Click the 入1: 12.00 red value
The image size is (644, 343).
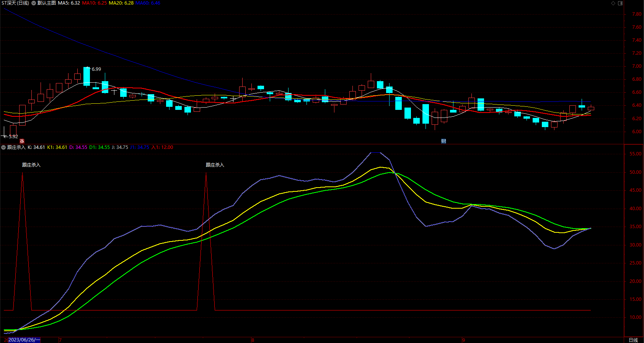(162, 147)
